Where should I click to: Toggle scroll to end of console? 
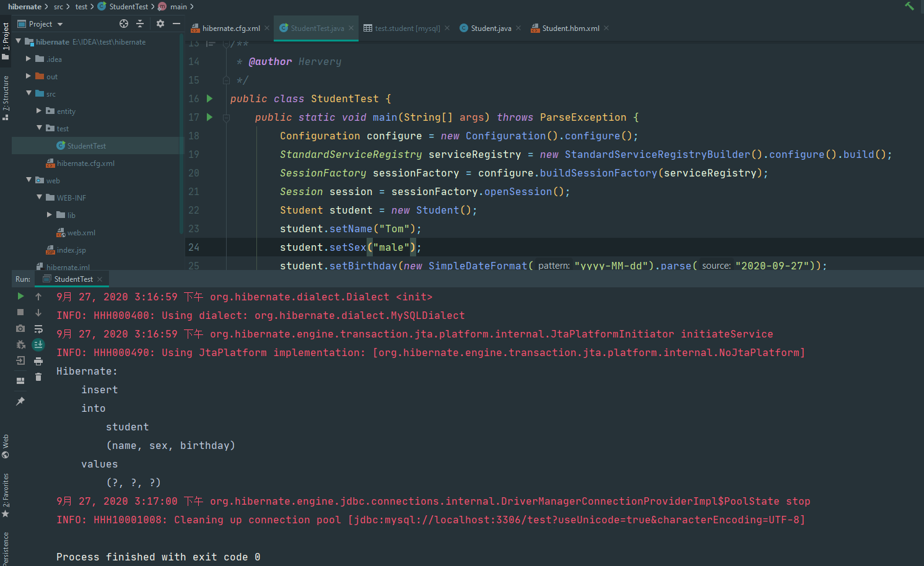pyautogui.click(x=38, y=344)
